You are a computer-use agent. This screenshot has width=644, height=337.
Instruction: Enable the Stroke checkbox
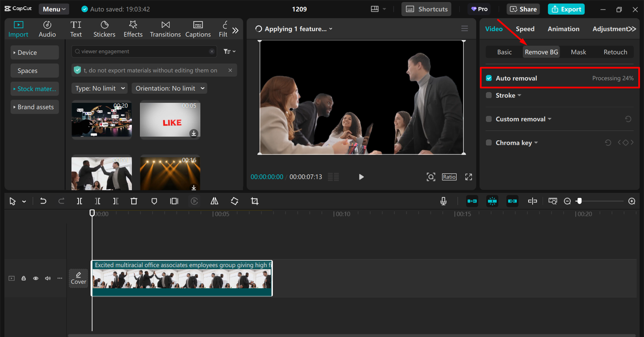click(x=489, y=95)
